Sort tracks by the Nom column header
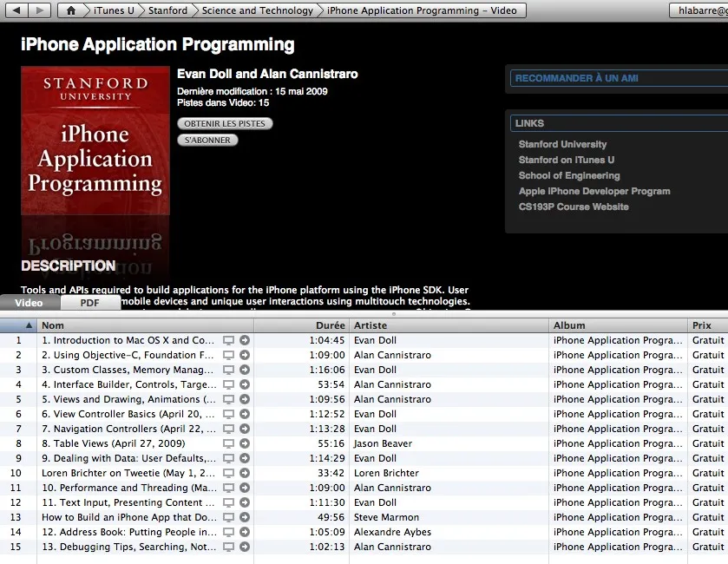Image resolution: width=728 pixels, height=564 pixels. point(145,325)
